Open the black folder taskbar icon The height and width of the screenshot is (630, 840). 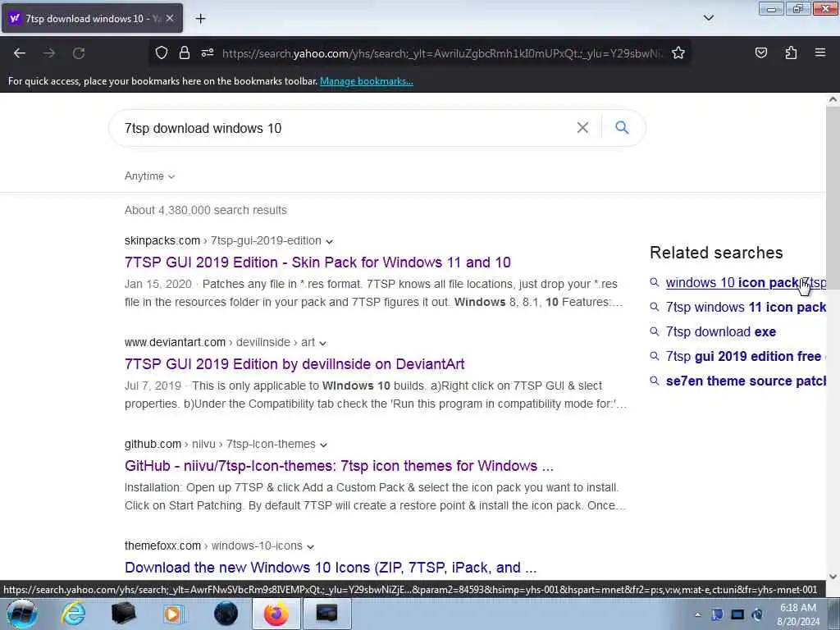[123, 614]
